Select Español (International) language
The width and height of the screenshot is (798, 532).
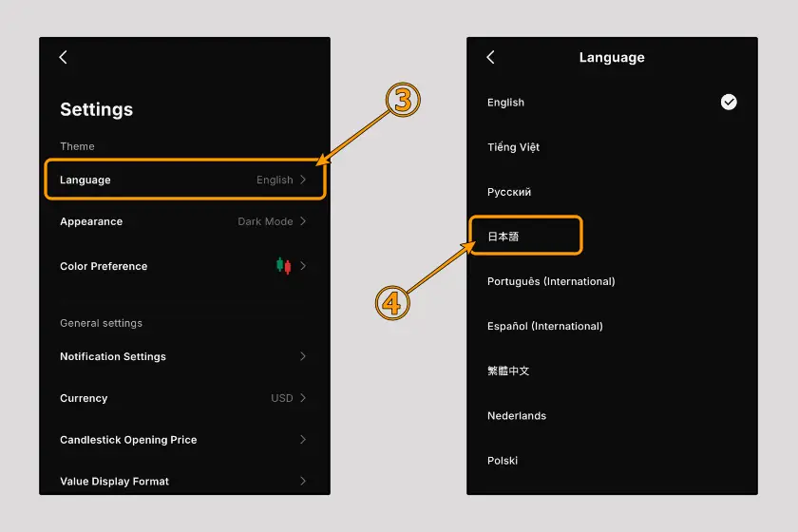click(x=612, y=327)
